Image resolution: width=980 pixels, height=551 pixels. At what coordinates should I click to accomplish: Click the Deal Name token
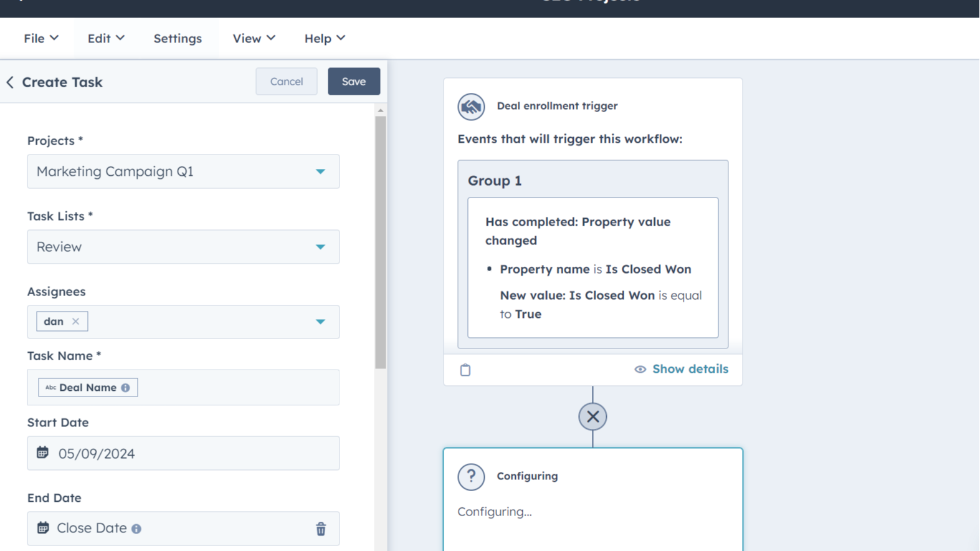tap(88, 388)
